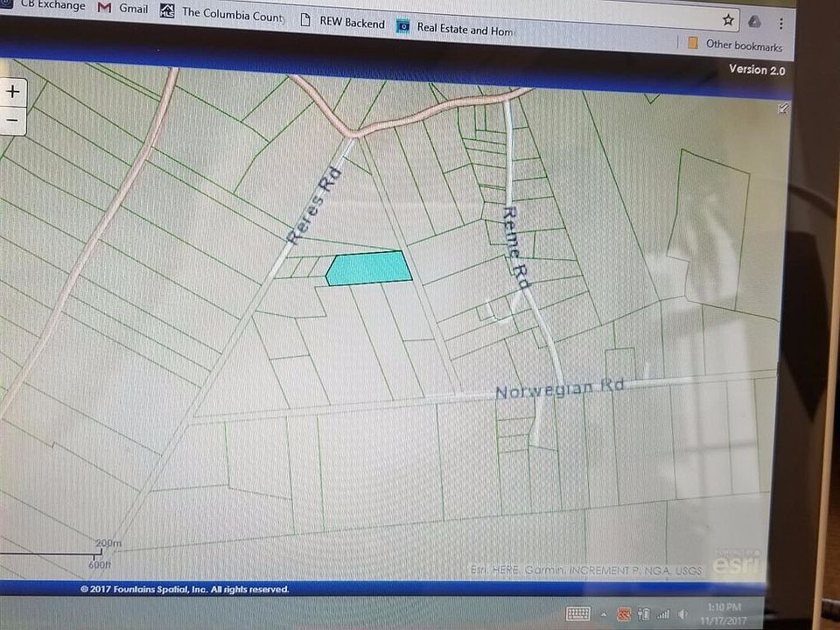Select the highlighted cyan parcel

[369, 268]
